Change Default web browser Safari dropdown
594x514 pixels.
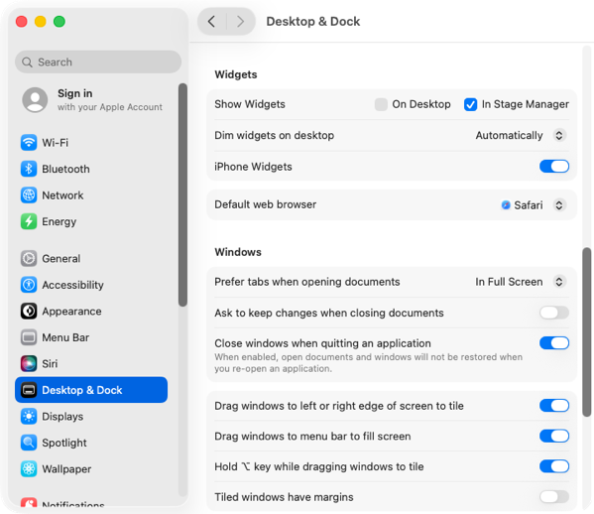tap(533, 205)
